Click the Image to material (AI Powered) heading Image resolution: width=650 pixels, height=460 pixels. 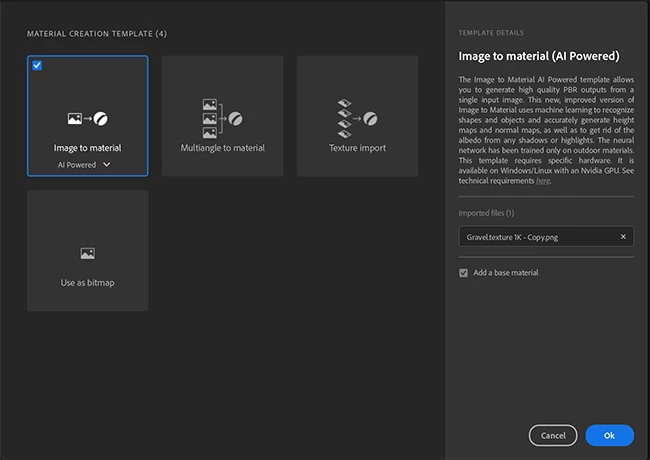point(538,56)
